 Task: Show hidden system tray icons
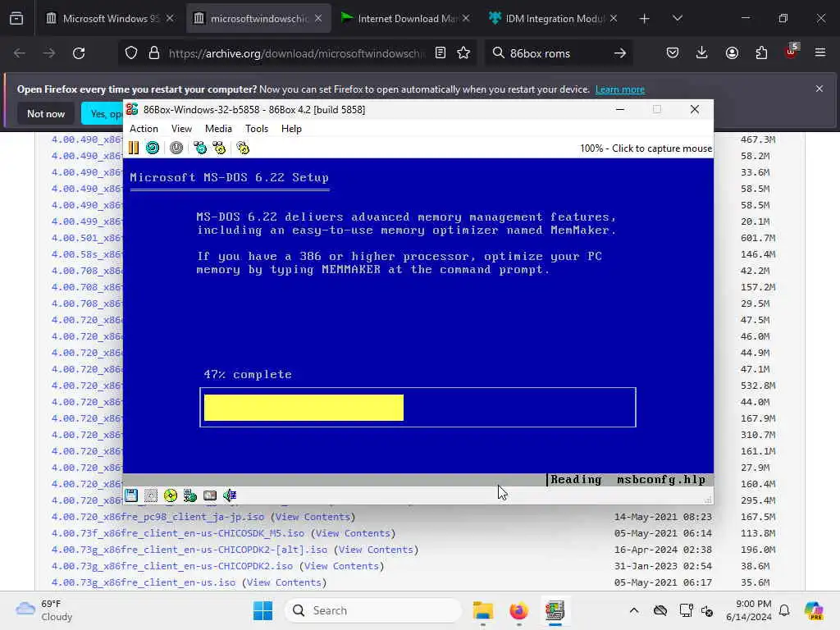pyautogui.click(x=634, y=610)
